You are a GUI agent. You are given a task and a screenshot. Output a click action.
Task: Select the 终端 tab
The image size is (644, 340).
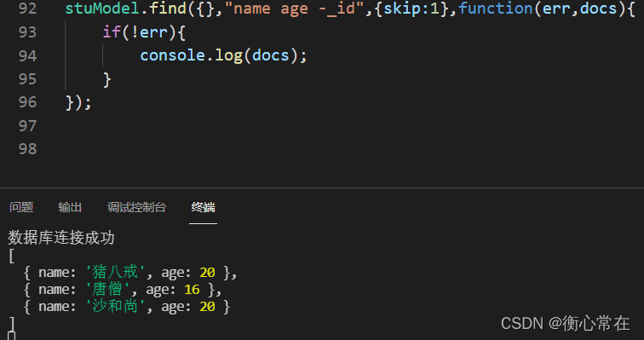pyautogui.click(x=203, y=207)
